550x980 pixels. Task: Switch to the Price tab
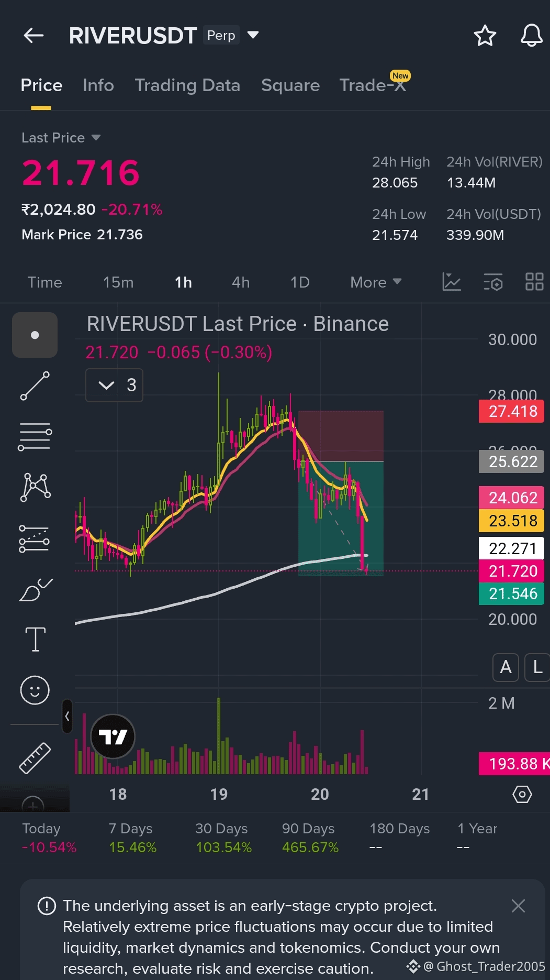(41, 85)
